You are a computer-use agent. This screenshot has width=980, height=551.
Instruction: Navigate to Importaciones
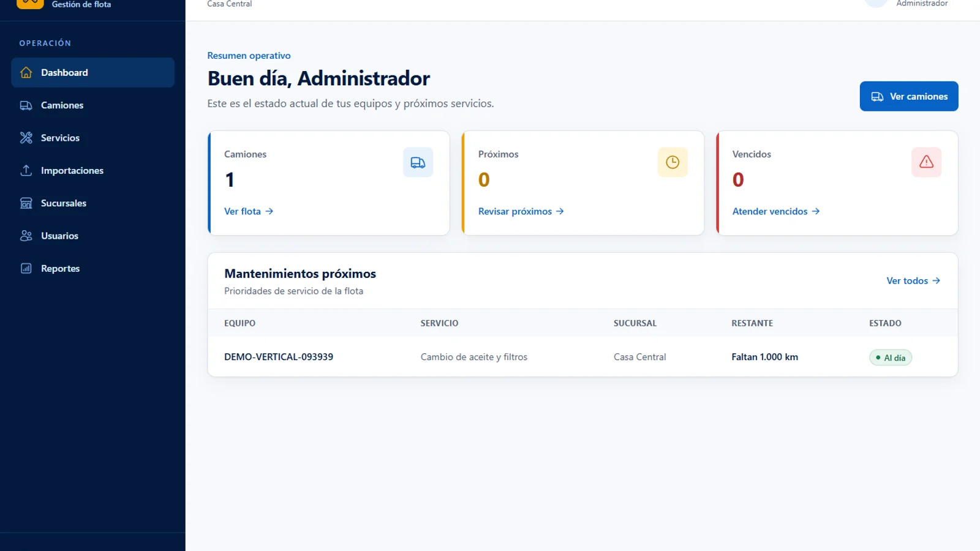point(92,170)
